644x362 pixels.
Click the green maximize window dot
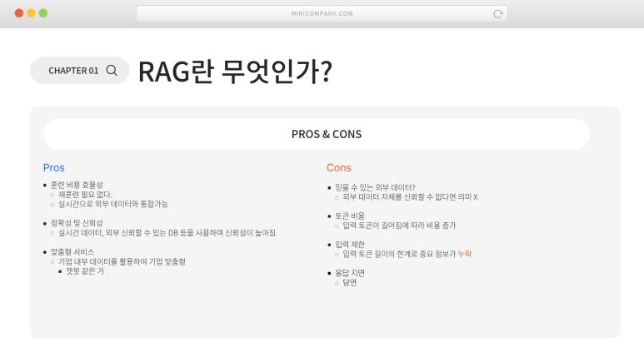(43, 13)
